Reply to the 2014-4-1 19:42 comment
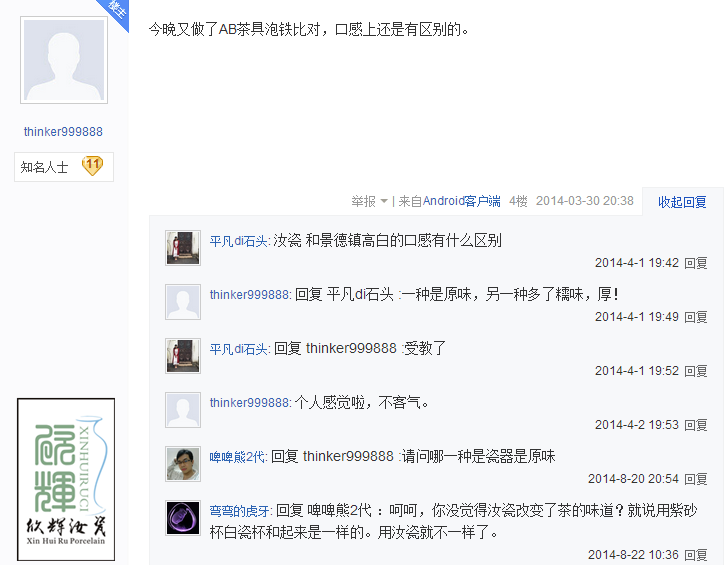The height and width of the screenshot is (565, 728). tap(696, 263)
